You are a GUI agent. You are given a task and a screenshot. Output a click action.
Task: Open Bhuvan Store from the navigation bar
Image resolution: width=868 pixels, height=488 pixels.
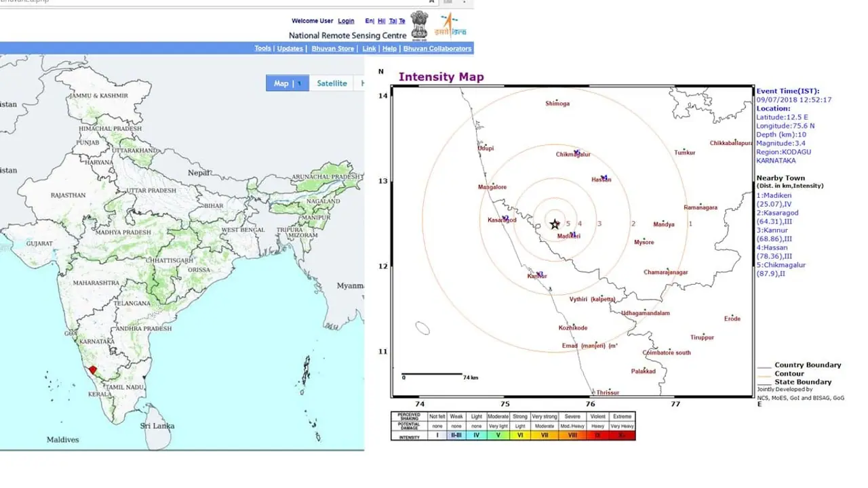[332, 49]
